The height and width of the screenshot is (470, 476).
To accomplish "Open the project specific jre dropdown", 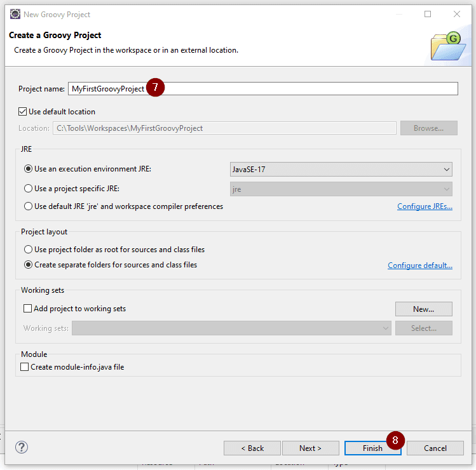I will tap(341, 189).
